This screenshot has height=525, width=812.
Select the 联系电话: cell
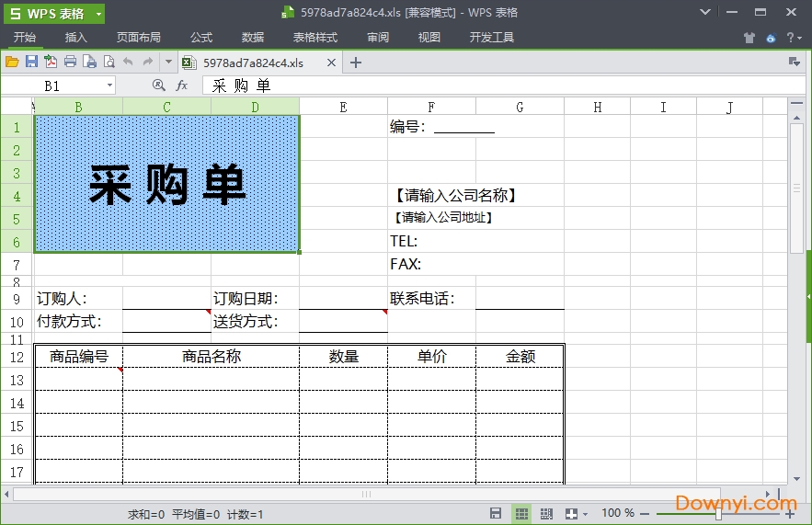tap(431, 298)
